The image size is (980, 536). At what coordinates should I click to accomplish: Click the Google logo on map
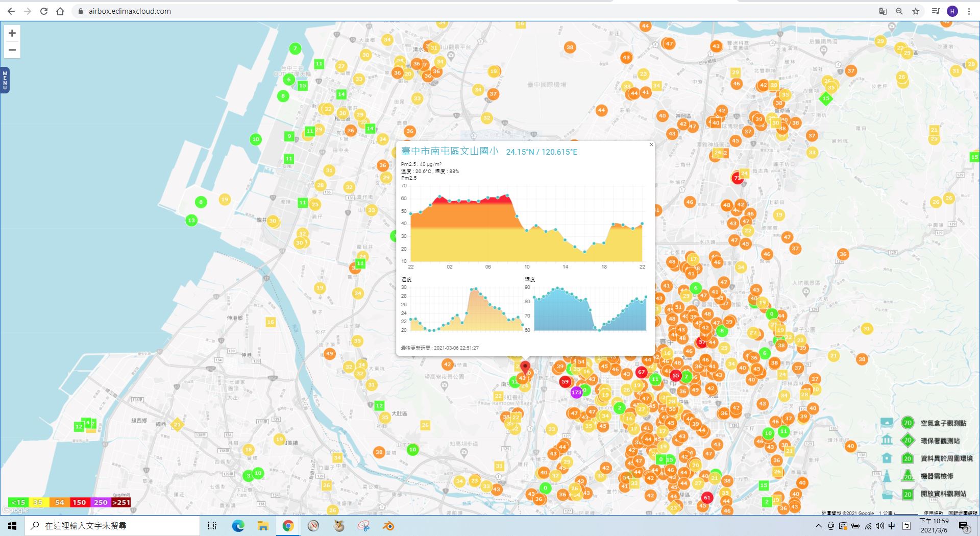pyautogui.click(x=15, y=510)
